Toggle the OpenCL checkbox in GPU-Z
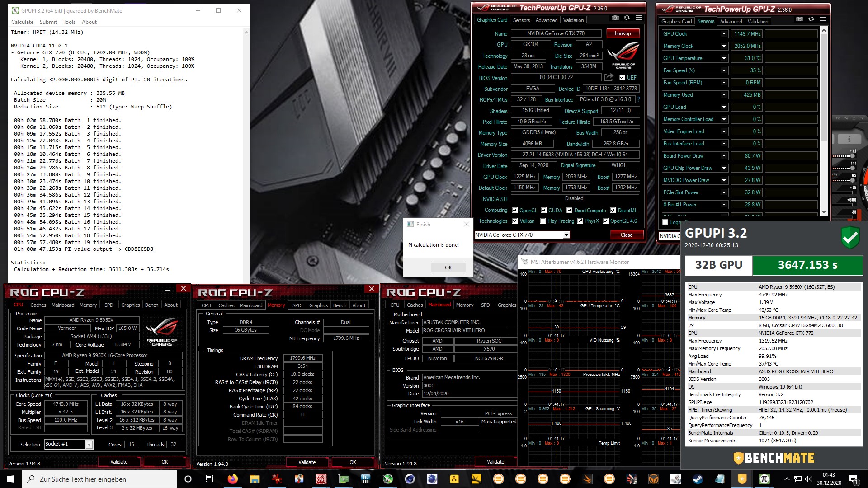Image resolution: width=868 pixels, height=488 pixels. tap(514, 211)
